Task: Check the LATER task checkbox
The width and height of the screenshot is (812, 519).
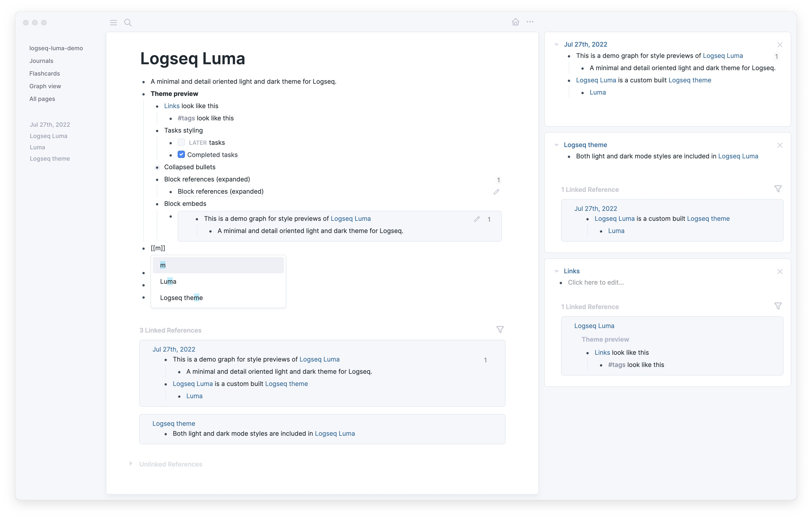Action: (x=182, y=142)
